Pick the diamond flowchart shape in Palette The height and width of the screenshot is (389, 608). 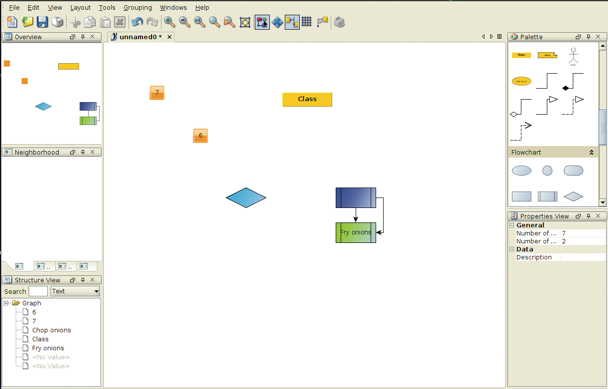[573, 197]
